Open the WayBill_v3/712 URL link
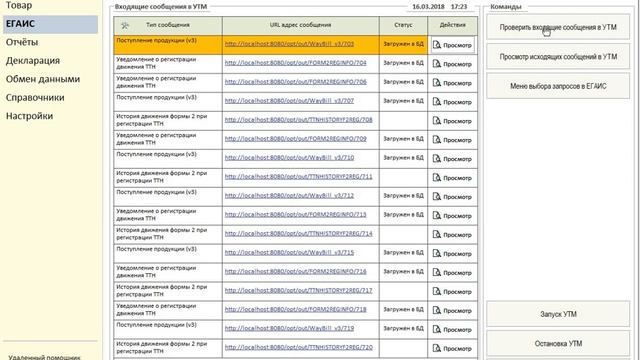Image resolution: width=640 pixels, height=360 pixels. (x=289, y=196)
